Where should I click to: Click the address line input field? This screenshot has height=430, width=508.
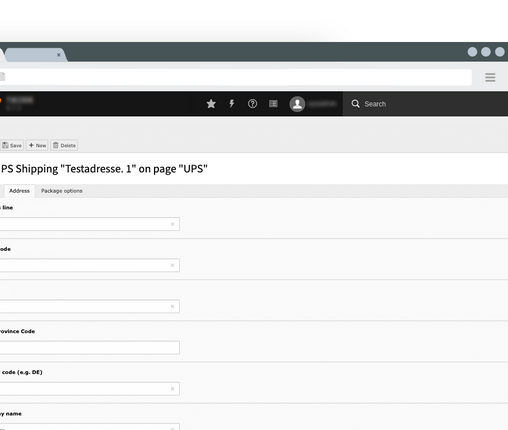(x=89, y=224)
